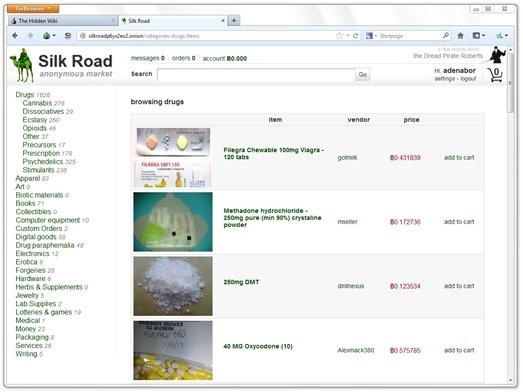
Task: View vendor gotmilk profile
Action: tap(347, 157)
